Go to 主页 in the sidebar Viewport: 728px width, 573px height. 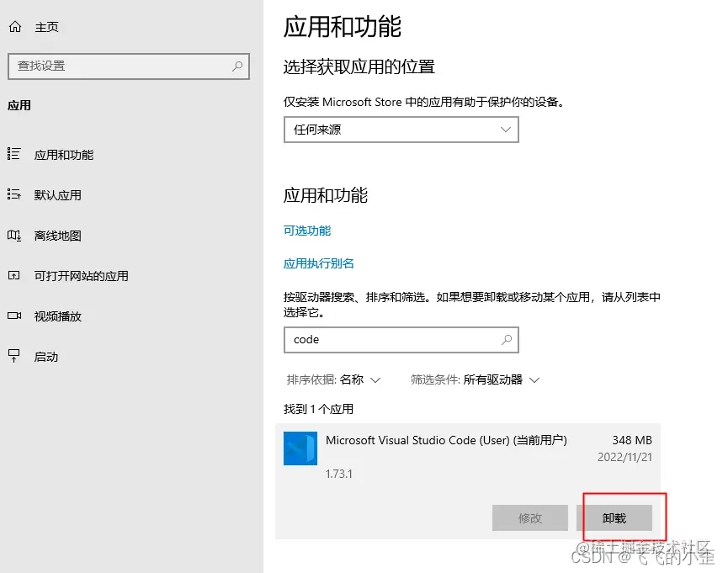click(46, 27)
